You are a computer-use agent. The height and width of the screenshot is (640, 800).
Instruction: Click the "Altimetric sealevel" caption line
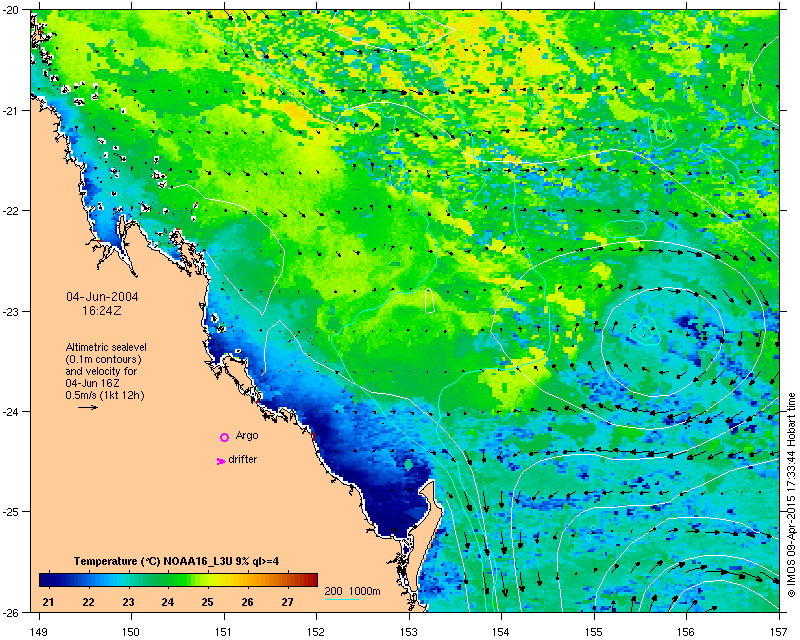(x=106, y=347)
